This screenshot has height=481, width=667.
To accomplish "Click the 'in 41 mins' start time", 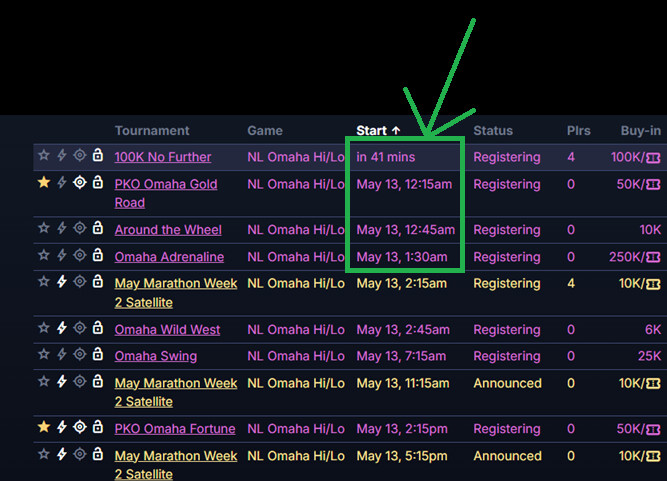I will [x=385, y=157].
